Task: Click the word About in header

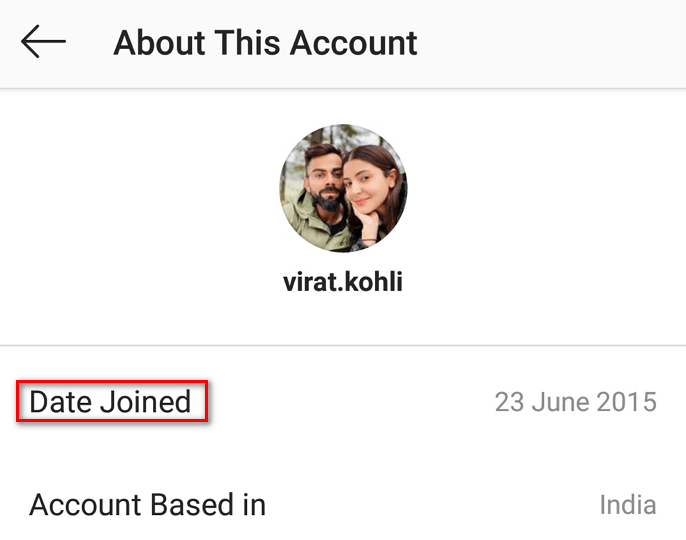Action: [159, 43]
